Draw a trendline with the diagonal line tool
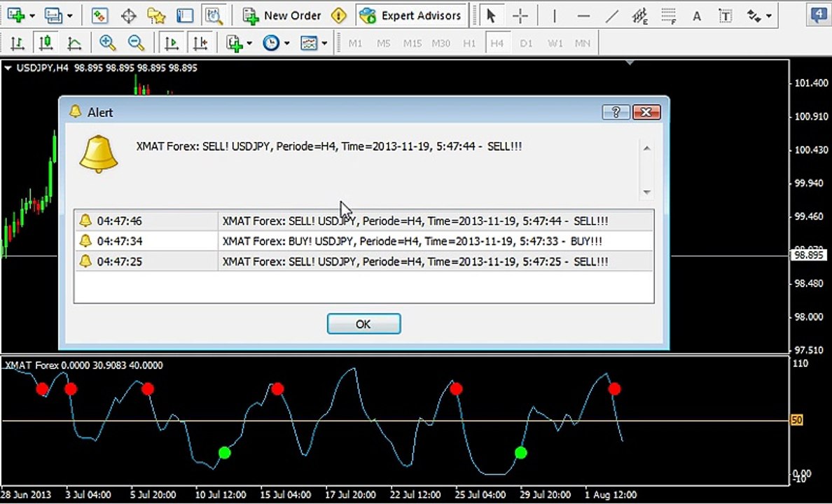 (611, 15)
